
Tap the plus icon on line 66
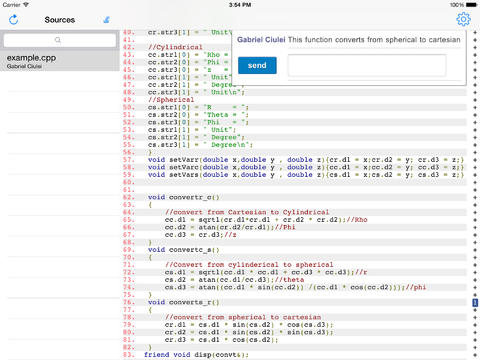pos(475,227)
